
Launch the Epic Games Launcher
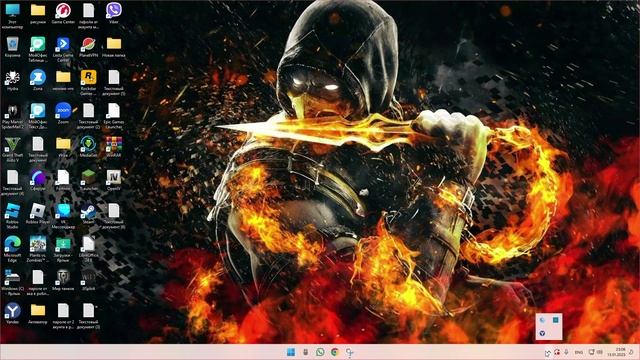(x=113, y=116)
